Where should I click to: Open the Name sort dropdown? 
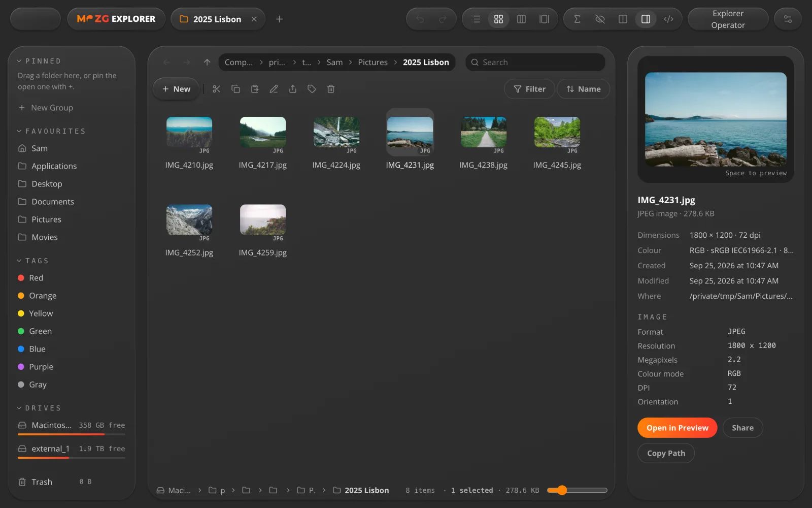click(x=583, y=89)
